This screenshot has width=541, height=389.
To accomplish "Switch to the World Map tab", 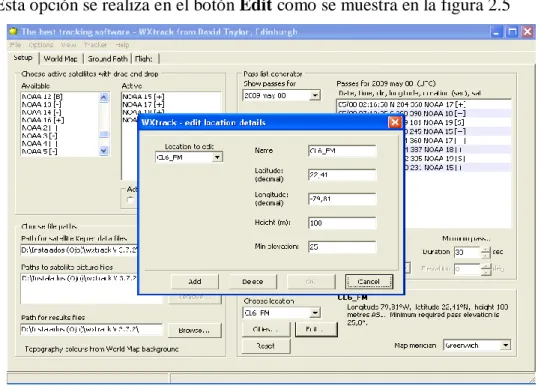I will 60,59.
